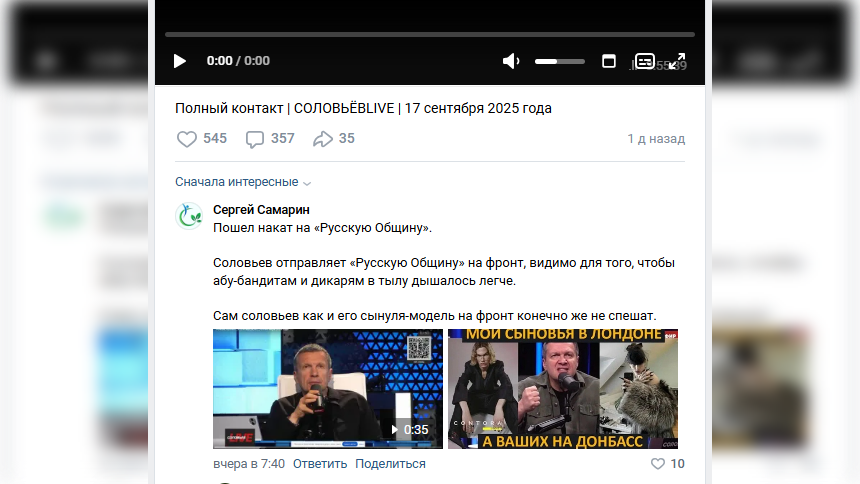Open the 357 comments icon
The image size is (860, 484).
click(254, 139)
